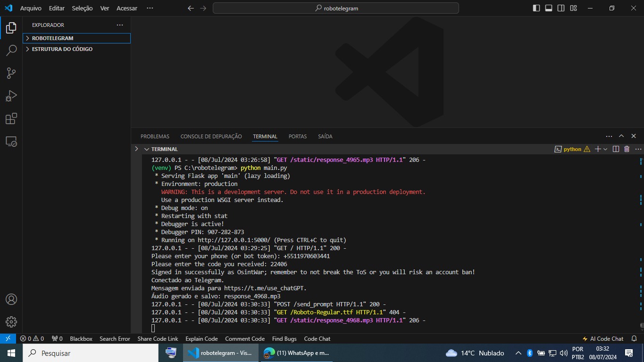Viewport: 644px width, 362px height.
Task: Open the Explorer view in activity bar
Action: point(11,28)
